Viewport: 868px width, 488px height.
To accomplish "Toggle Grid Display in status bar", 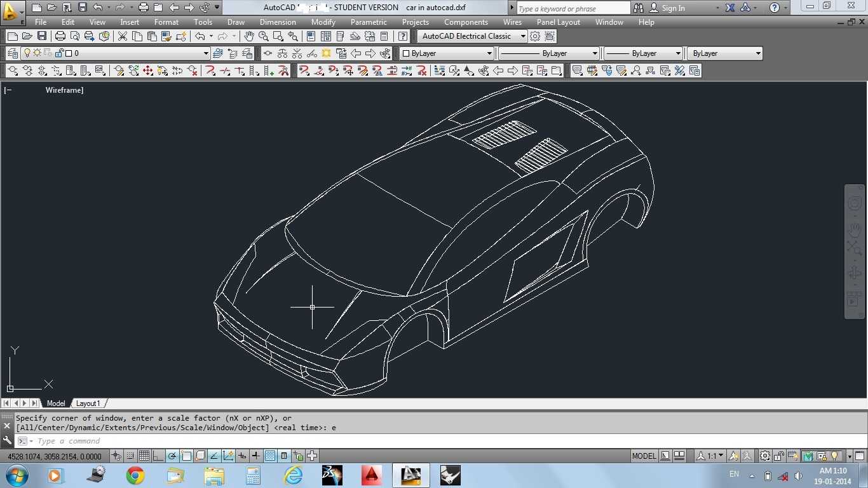I will [144, 456].
